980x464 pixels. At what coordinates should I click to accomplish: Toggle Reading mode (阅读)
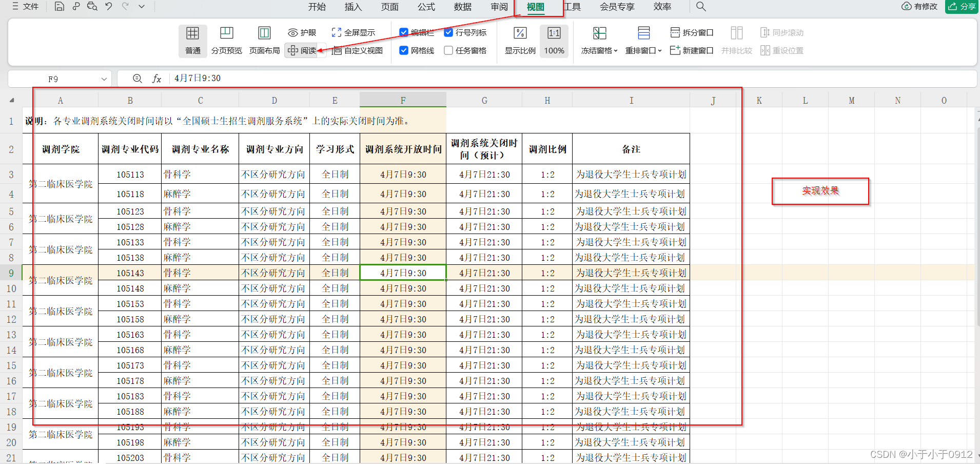302,50
